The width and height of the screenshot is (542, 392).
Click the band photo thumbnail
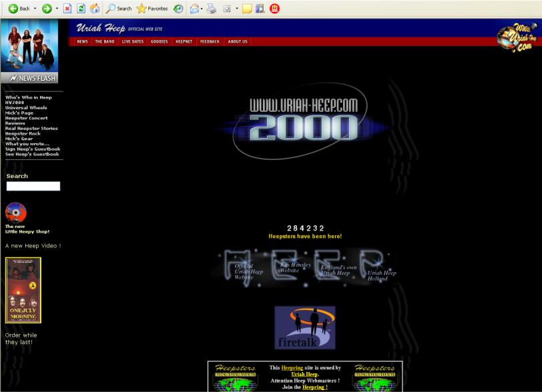(29, 46)
